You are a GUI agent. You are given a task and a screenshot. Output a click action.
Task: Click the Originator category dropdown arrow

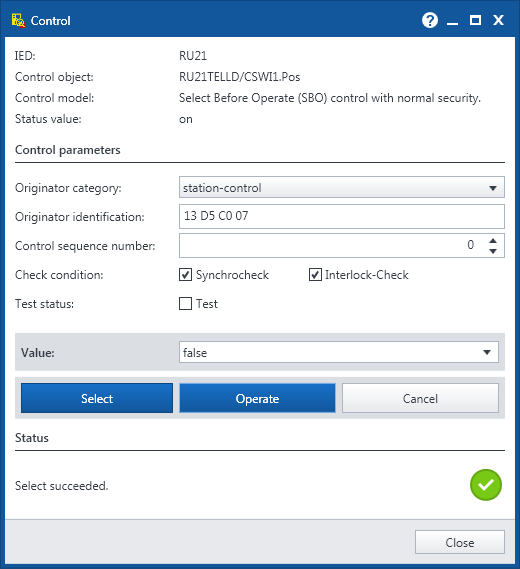pyautogui.click(x=493, y=188)
